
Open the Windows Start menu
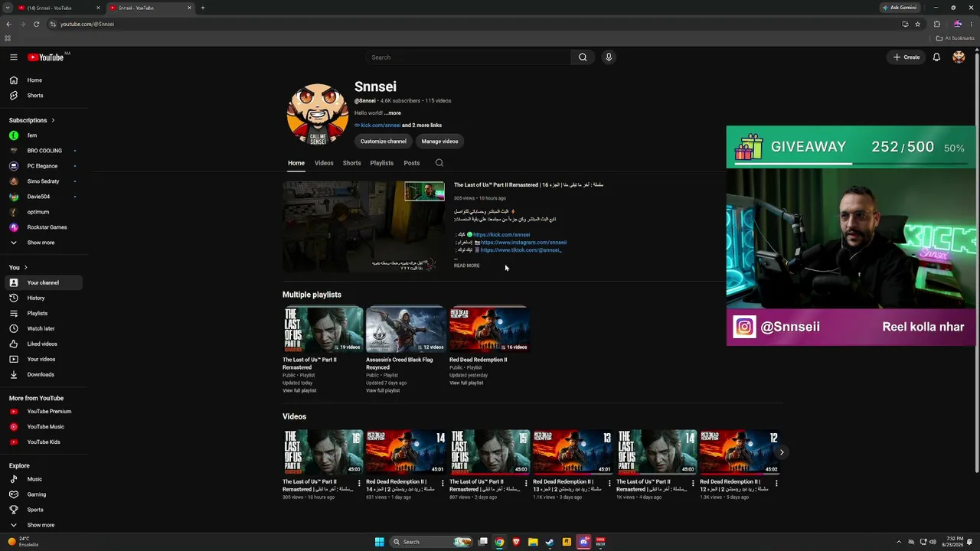(x=379, y=542)
